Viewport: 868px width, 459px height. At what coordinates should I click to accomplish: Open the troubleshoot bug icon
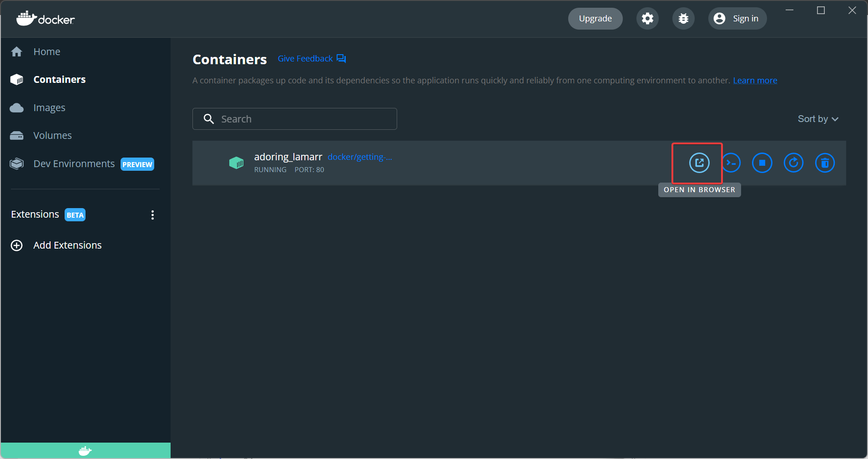pos(683,19)
